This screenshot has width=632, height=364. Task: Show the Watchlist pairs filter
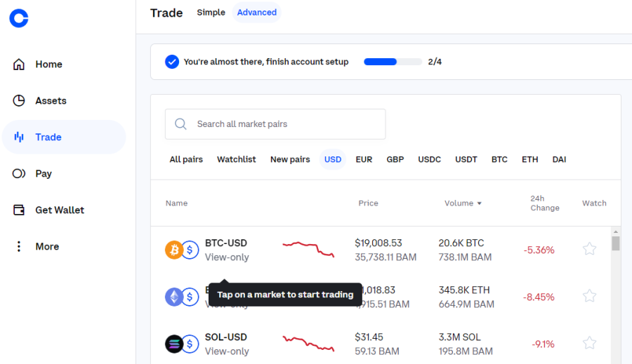236,160
